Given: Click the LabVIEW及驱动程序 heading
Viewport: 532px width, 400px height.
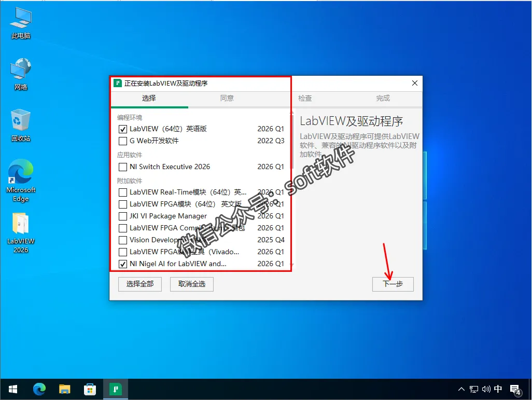Looking at the screenshot, I should (x=351, y=121).
